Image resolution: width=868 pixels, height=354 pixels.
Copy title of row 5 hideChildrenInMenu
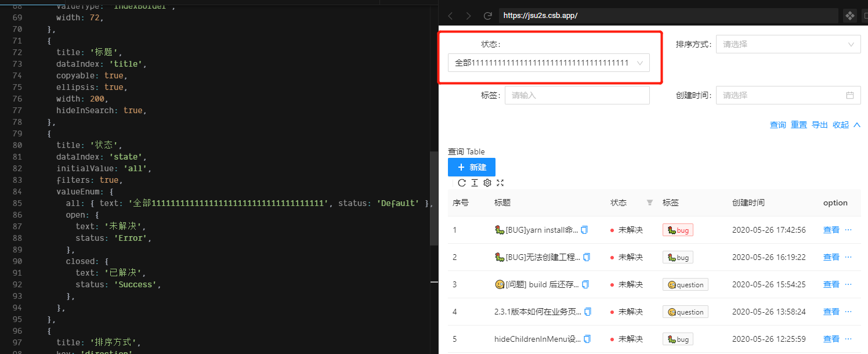587,339
